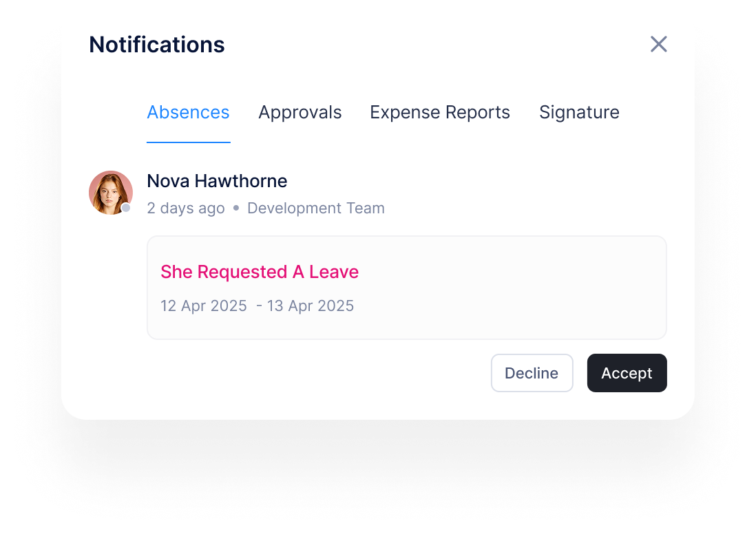Click the leave date range 12 Apr 2025
Image resolution: width=756 pixels, height=534 pixels.
click(204, 306)
